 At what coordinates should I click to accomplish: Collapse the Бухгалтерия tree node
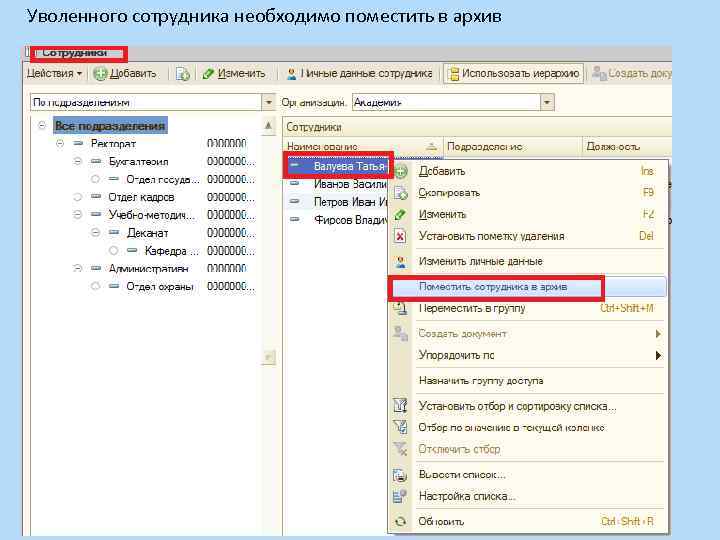78,162
